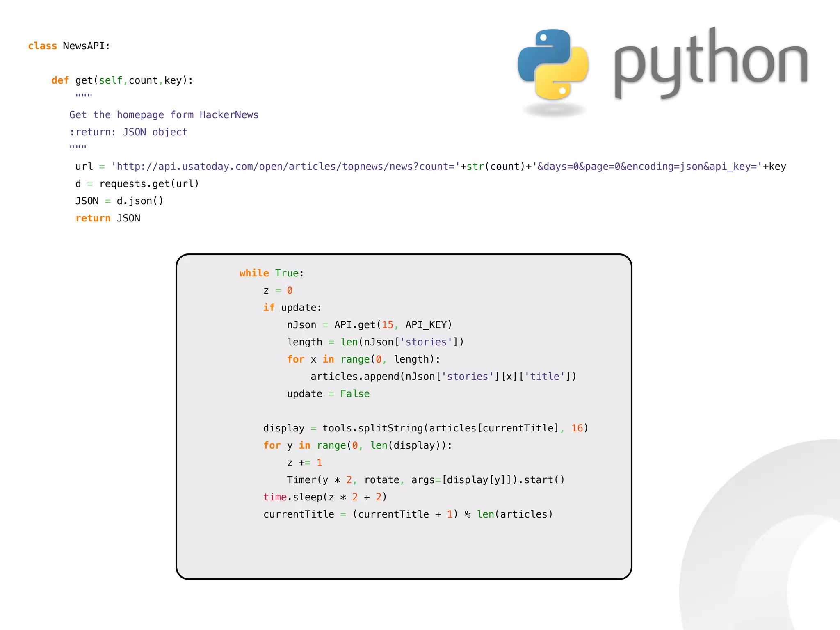Click the 'z += 1' line
The image size is (840, 630).
click(x=305, y=463)
